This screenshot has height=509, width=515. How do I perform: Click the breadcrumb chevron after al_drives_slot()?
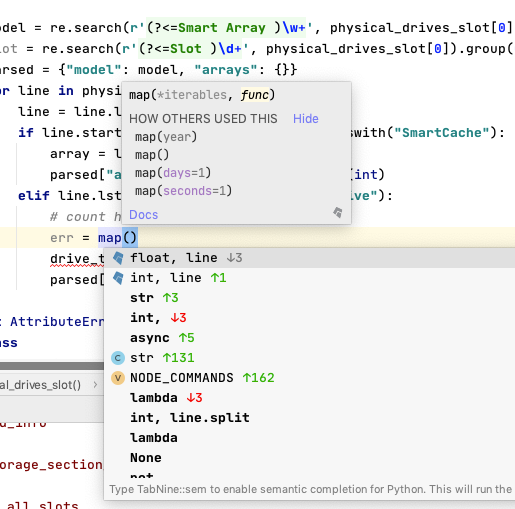point(95,385)
